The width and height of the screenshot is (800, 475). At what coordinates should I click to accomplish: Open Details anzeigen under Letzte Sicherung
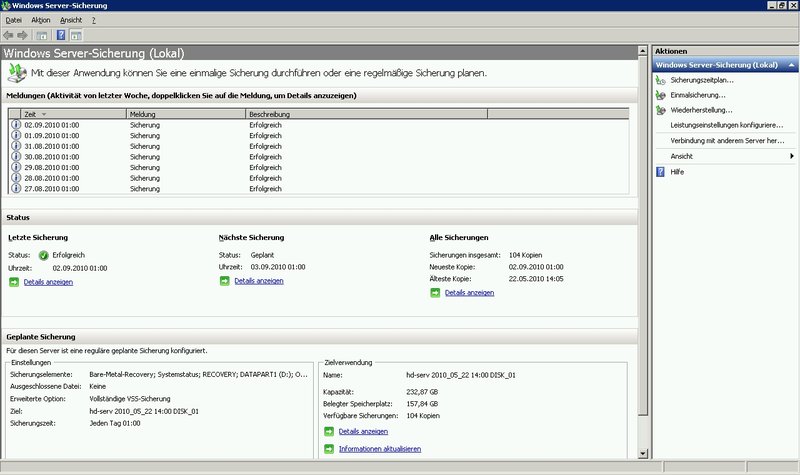point(48,282)
